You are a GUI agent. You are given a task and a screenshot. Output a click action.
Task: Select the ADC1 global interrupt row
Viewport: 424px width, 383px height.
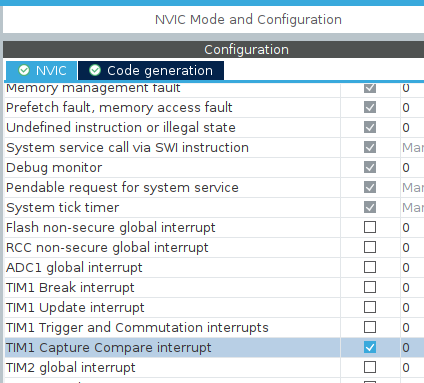(214, 267)
